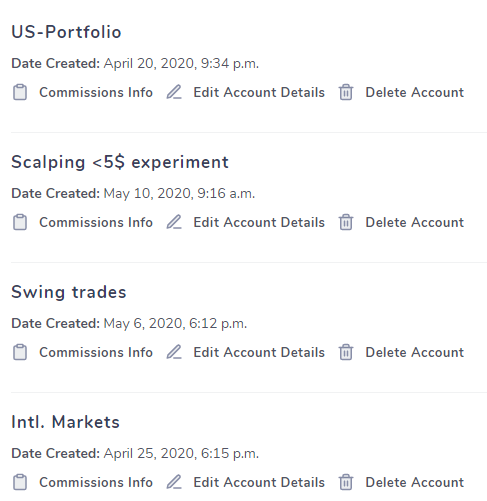Click the Swing trades account title
This screenshot has height=501, width=487.
pyautogui.click(x=69, y=292)
